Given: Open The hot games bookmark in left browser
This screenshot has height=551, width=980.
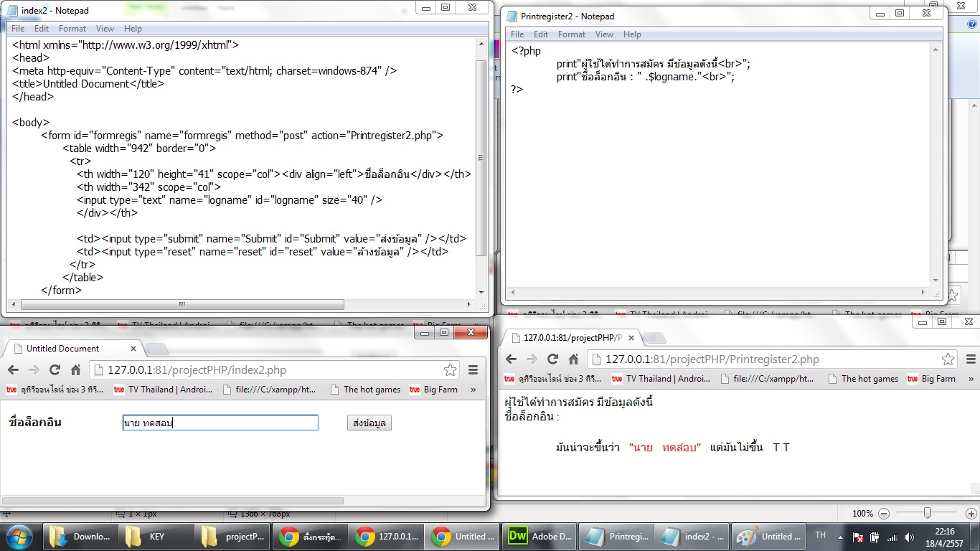Looking at the screenshot, I should 365,390.
